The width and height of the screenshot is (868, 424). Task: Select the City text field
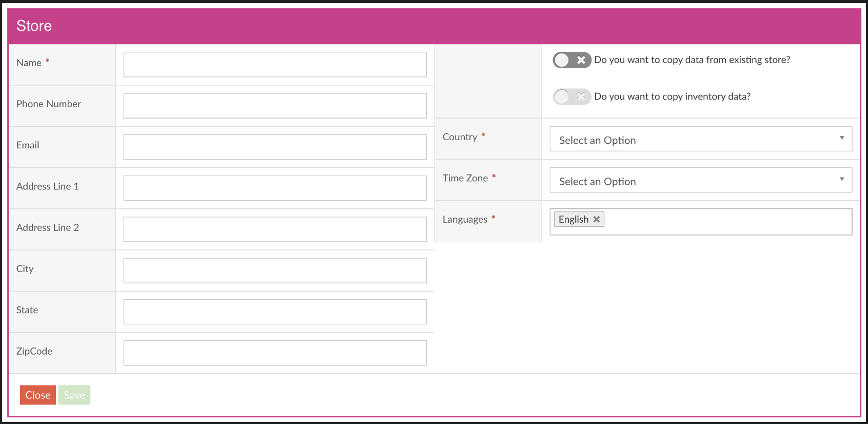275,271
